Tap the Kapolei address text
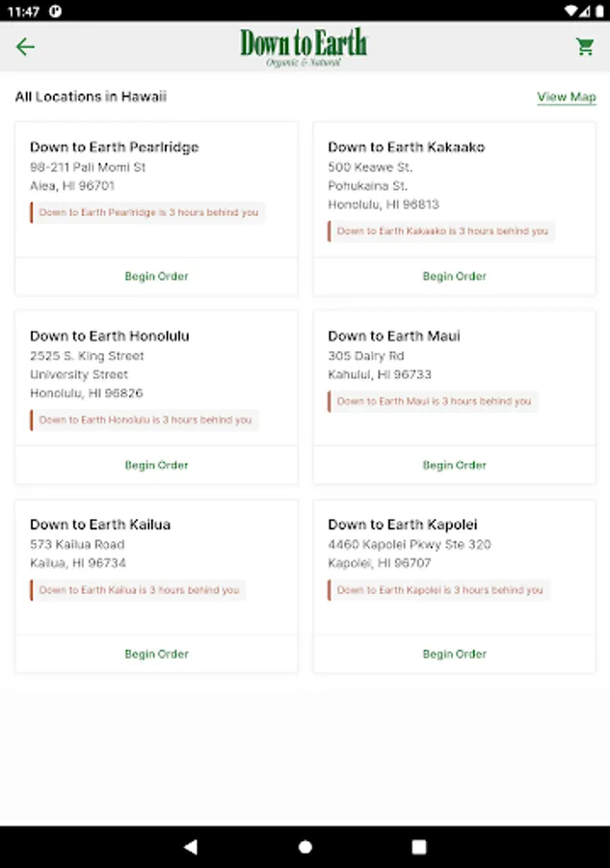This screenshot has height=868, width=610. [x=409, y=554]
